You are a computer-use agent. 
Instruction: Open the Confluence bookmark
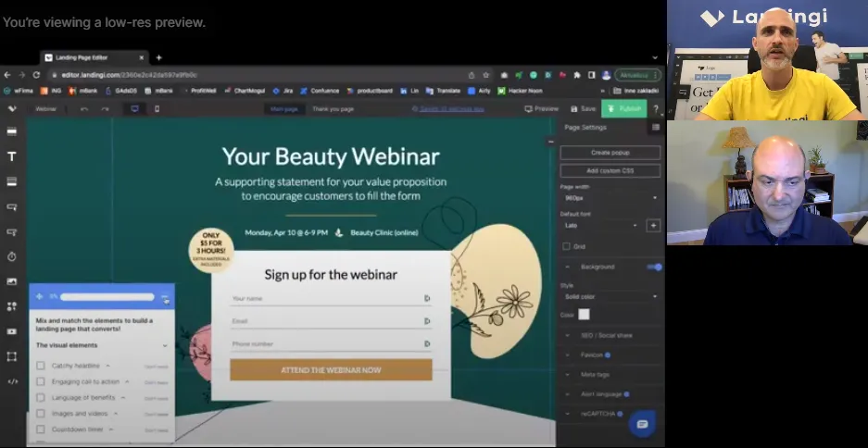pos(320,91)
